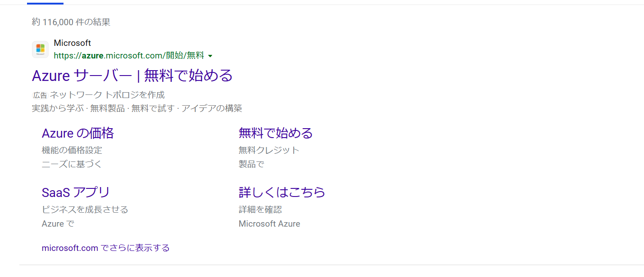Click '機能の価格設定' under Azure の価格
This screenshot has height=277, width=644.
(x=72, y=150)
